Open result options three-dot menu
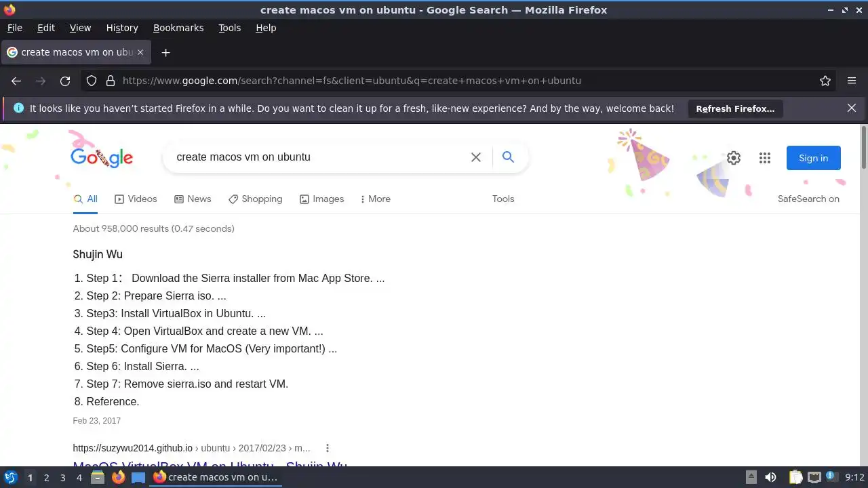This screenshot has height=488, width=868. pyautogui.click(x=328, y=448)
